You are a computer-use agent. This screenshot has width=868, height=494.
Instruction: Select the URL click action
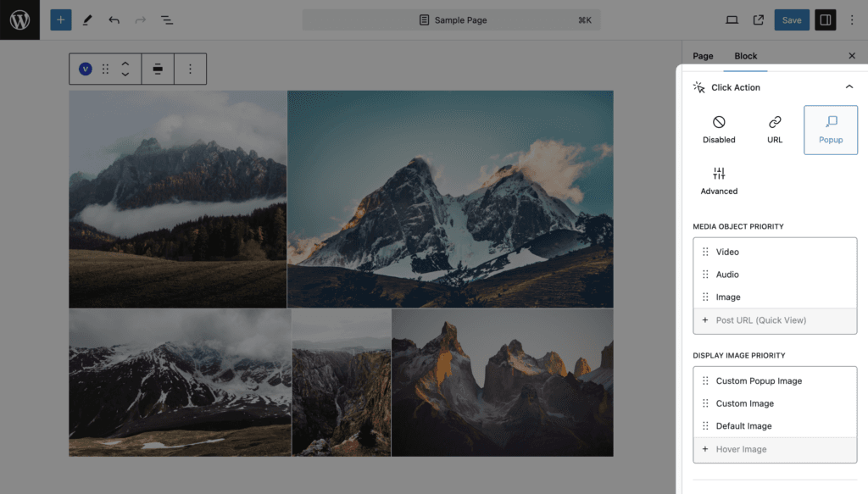coord(775,130)
